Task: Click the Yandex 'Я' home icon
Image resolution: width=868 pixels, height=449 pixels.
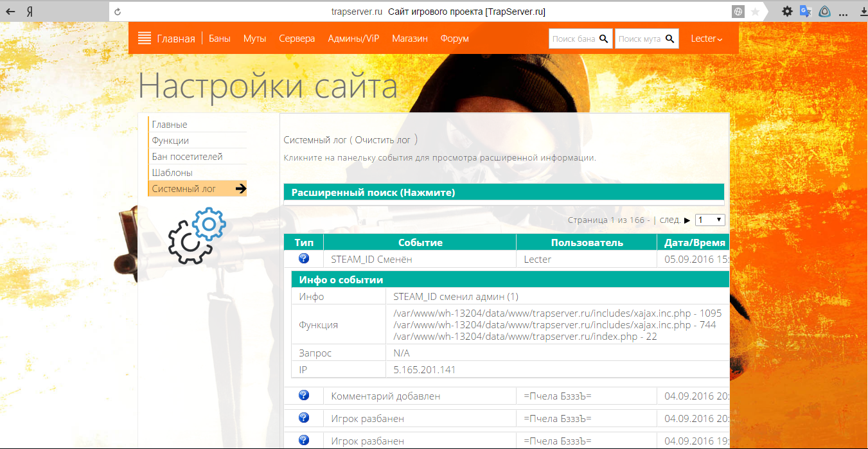Action: click(30, 12)
